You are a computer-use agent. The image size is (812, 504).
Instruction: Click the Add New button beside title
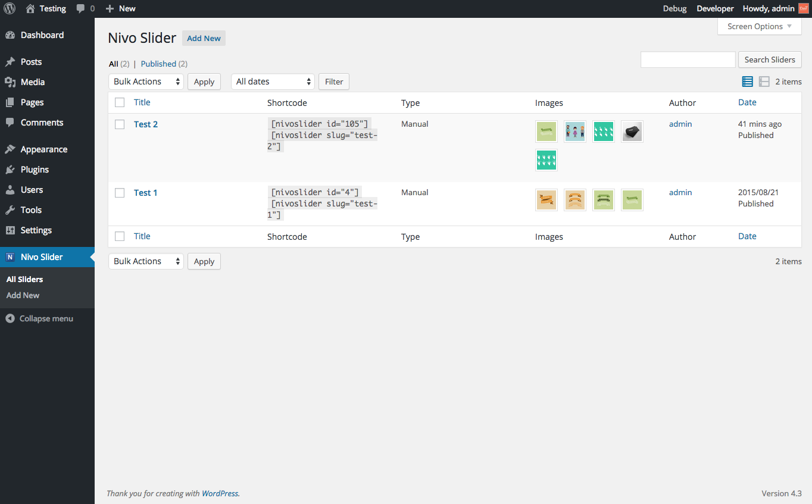[x=204, y=38]
